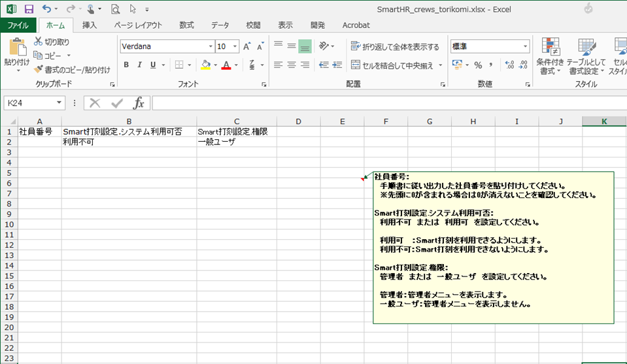627x364 pixels.
Task: Click the Name Box showing K24
Action: (x=29, y=103)
